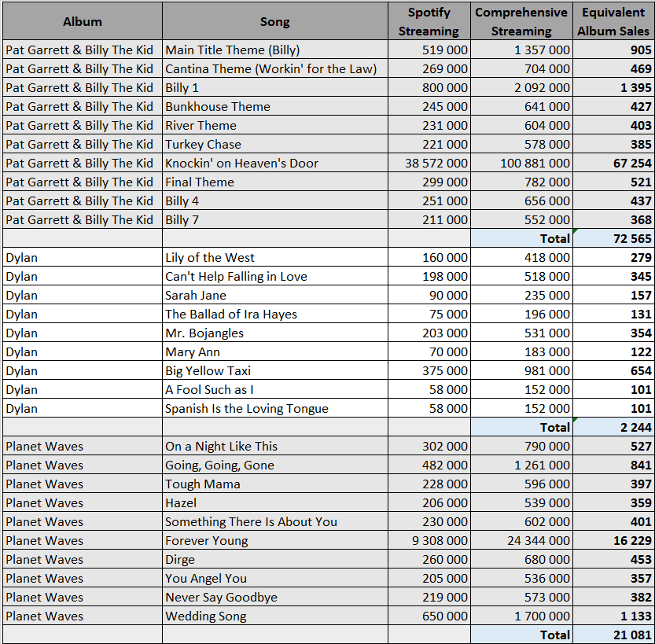Select the song Going, Going, Gone
This screenshot has width=655, height=644.
pos(275,466)
